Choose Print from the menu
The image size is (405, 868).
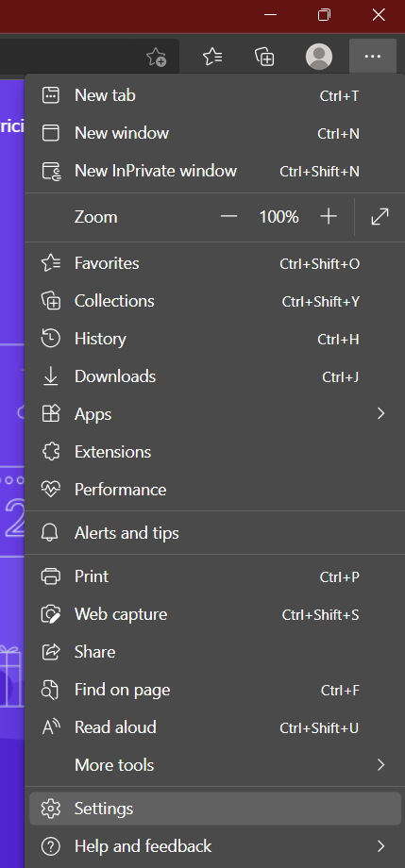(x=215, y=576)
